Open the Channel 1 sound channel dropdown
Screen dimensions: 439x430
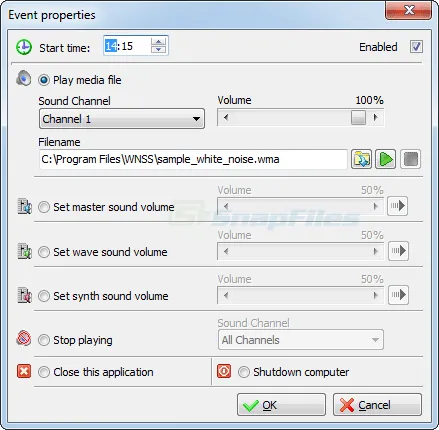[x=122, y=119]
